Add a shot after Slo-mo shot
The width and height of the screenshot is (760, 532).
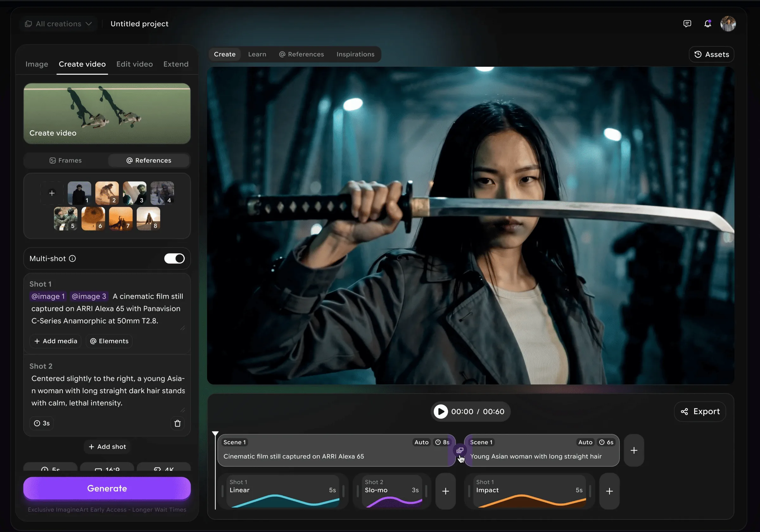click(x=445, y=491)
